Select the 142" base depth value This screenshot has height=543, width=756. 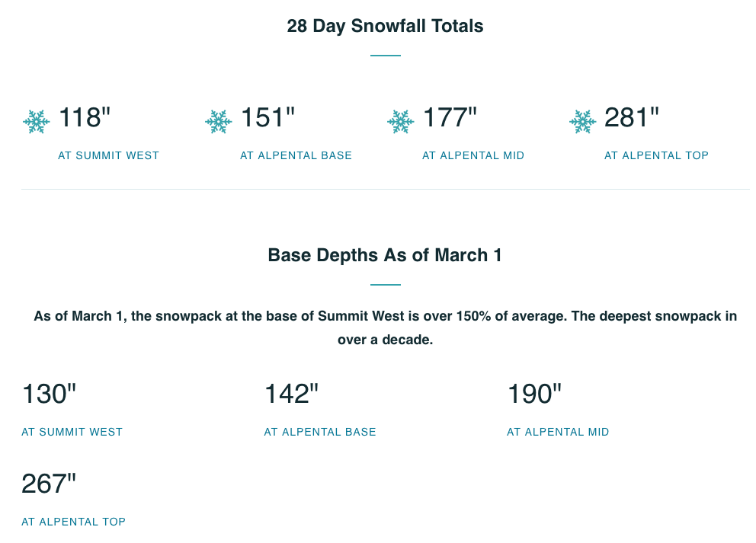coord(292,394)
